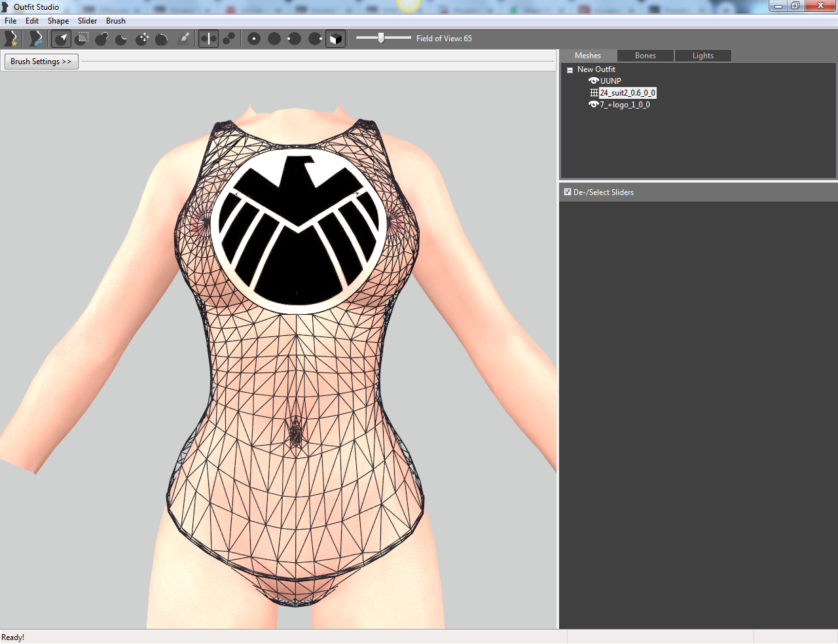
Task: Hide the UUNP mesh
Action: click(x=594, y=81)
